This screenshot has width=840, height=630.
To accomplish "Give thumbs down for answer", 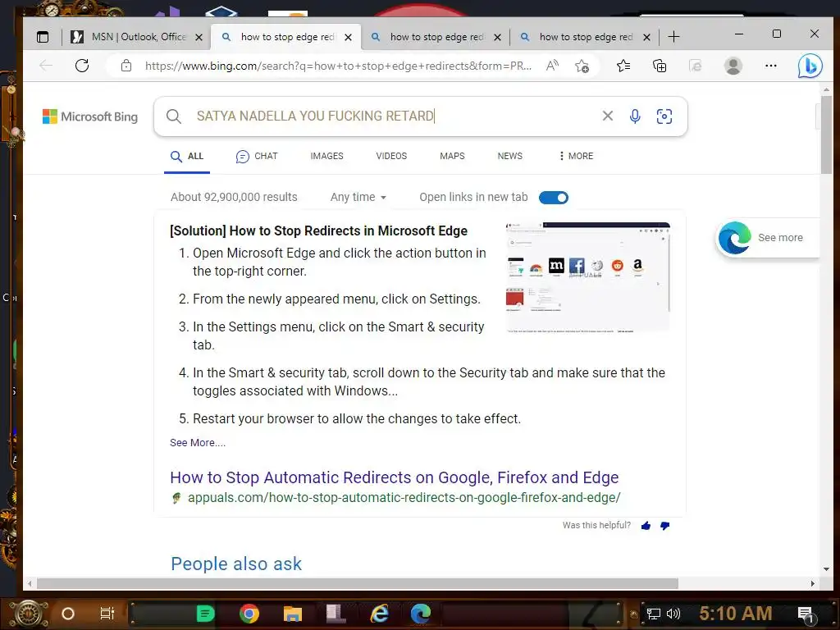I will pos(664,526).
